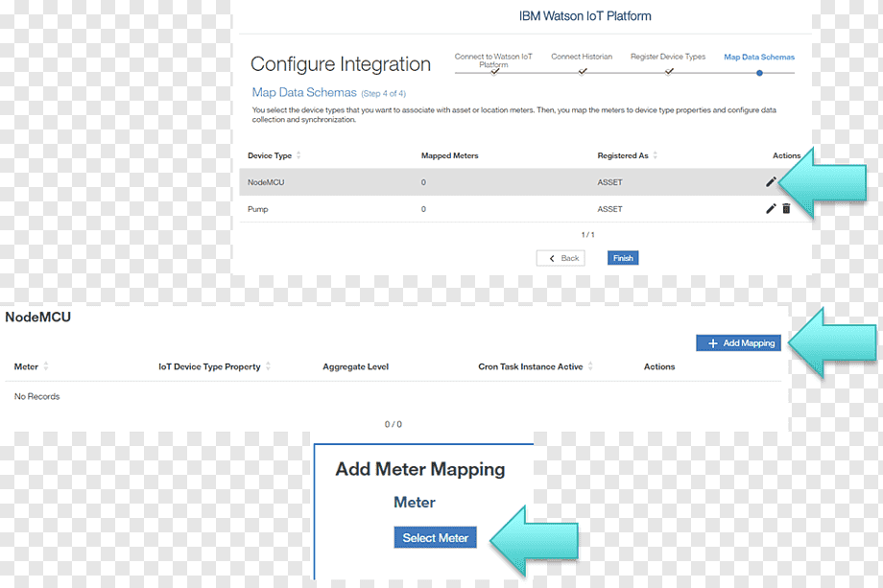Viewport: 883px width, 588px height.
Task: Click the Select Meter button
Action: coord(436,538)
